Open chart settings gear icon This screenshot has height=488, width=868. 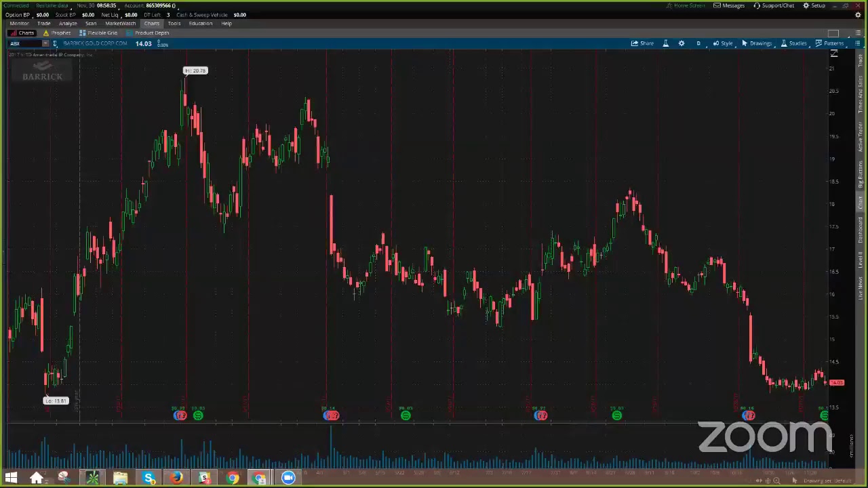(x=682, y=43)
